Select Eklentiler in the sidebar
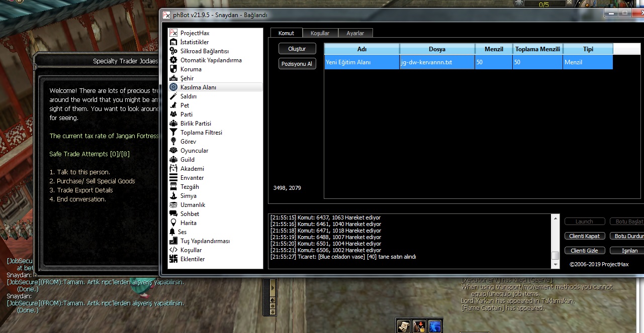 tap(193, 259)
